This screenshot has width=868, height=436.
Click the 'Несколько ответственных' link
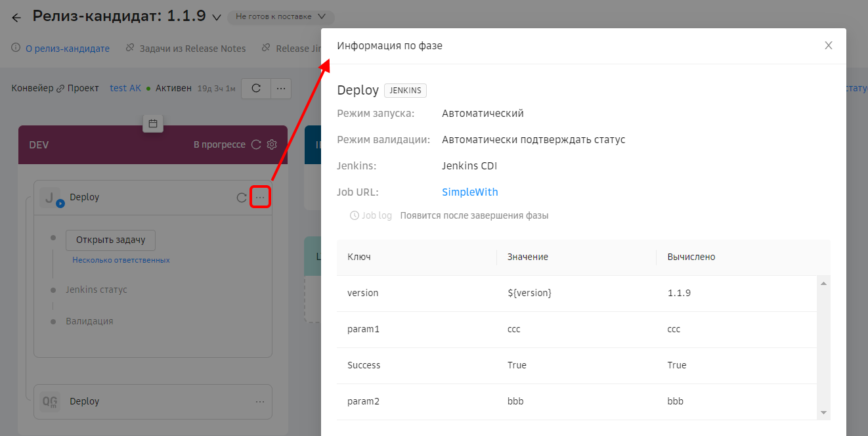click(121, 260)
